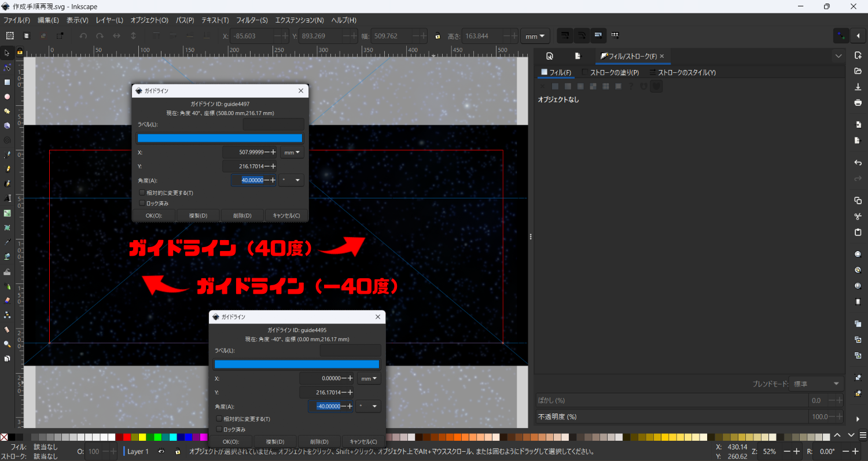Click the Duplicate icon in command bar
This screenshot has width=868, height=461.
click(858, 323)
